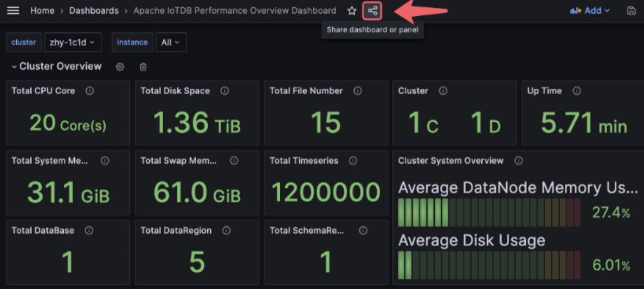Click the 20 Core(s) value
Image resolution: width=644 pixels, height=289 pixels.
click(x=68, y=122)
